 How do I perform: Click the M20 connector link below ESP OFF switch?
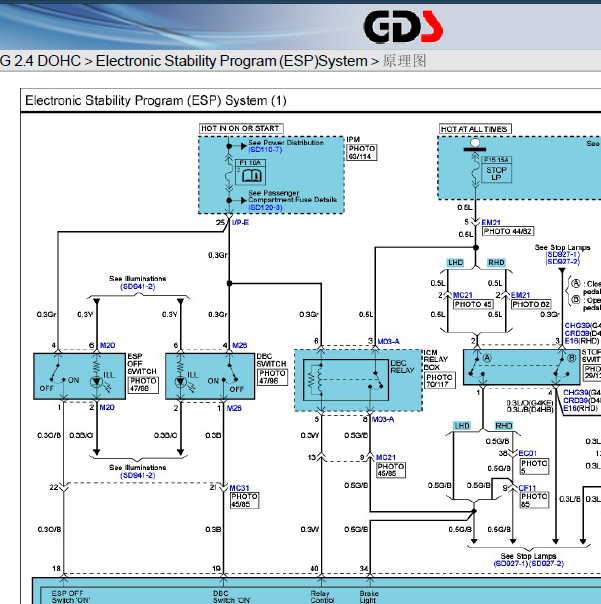click(x=107, y=407)
